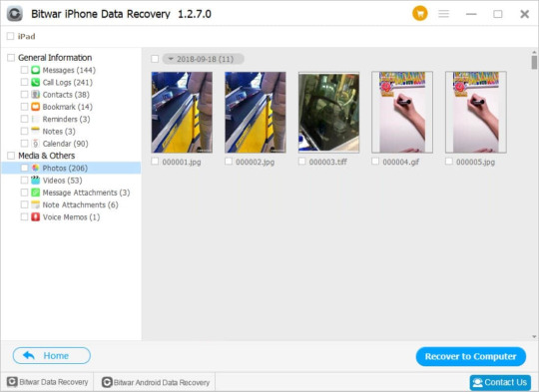Image resolution: width=539 pixels, height=392 pixels.
Task: Click the Bitwar Android Data Recovery logo icon
Action: pos(107,382)
